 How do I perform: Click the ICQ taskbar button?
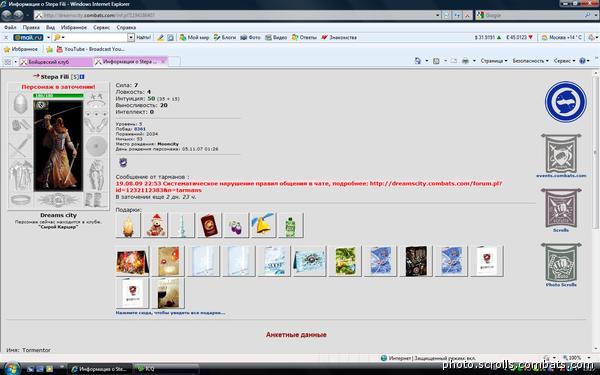point(166,369)
